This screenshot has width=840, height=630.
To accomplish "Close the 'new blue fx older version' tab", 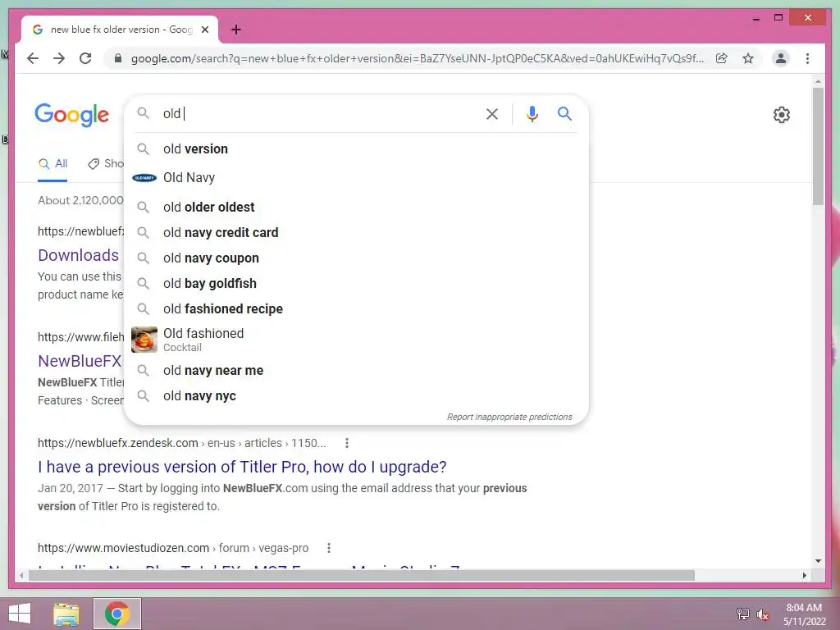I will (204, 30).
